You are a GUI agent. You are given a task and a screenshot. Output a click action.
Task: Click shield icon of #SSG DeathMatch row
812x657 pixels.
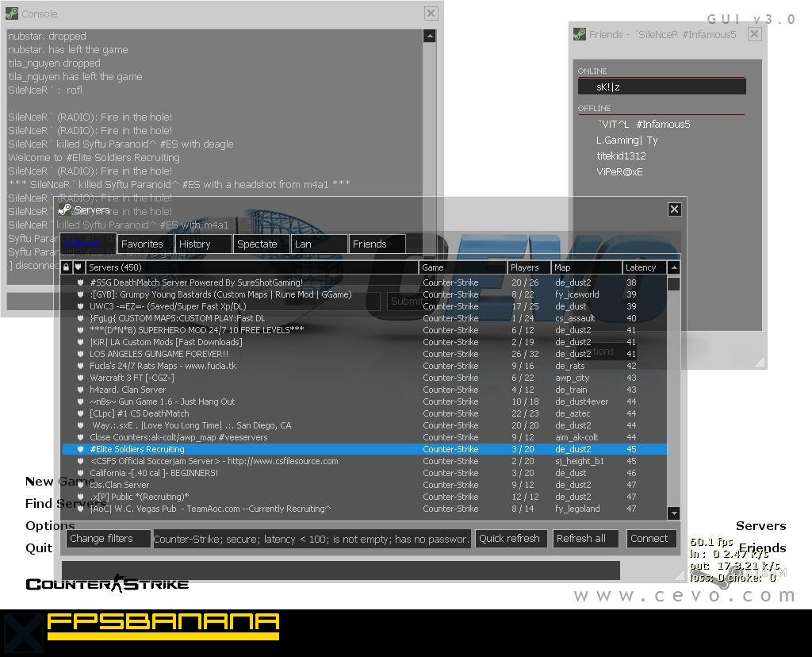pos(80,282)
